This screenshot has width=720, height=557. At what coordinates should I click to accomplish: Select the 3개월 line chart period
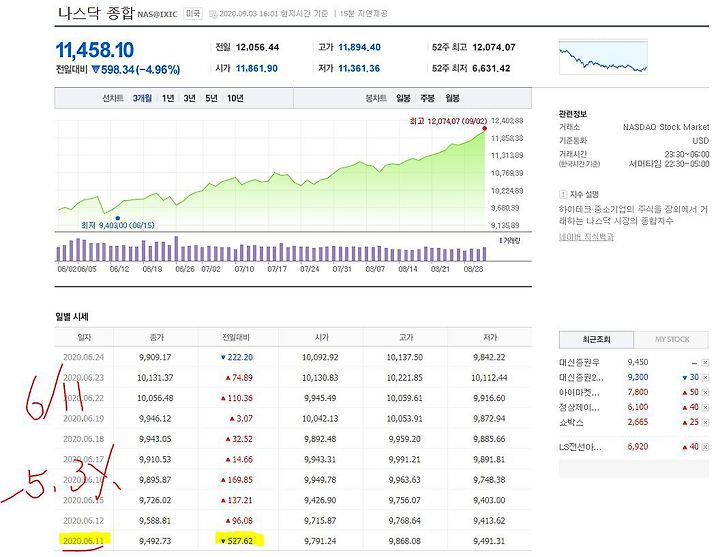pos(142,98)
